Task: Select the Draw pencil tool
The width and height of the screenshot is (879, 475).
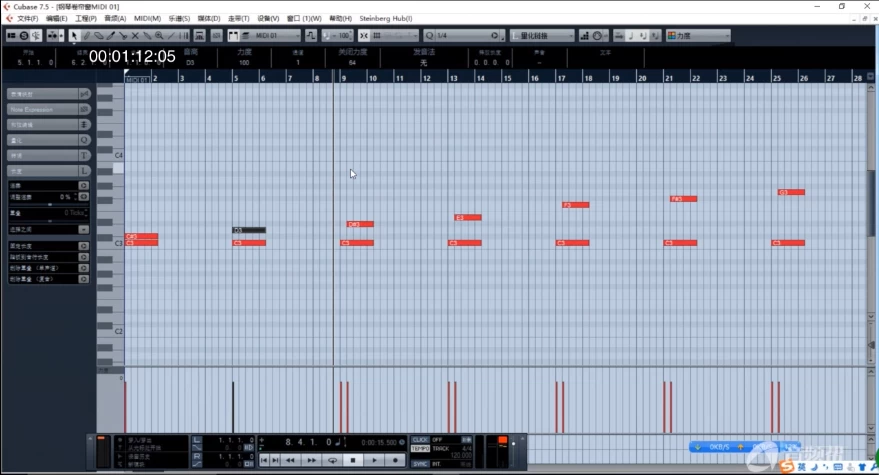Action: (87, 36)
